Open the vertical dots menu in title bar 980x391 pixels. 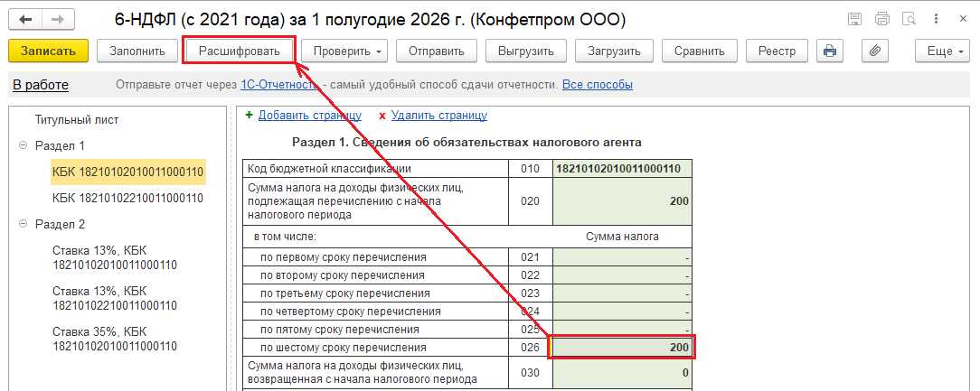pos(937,19)
